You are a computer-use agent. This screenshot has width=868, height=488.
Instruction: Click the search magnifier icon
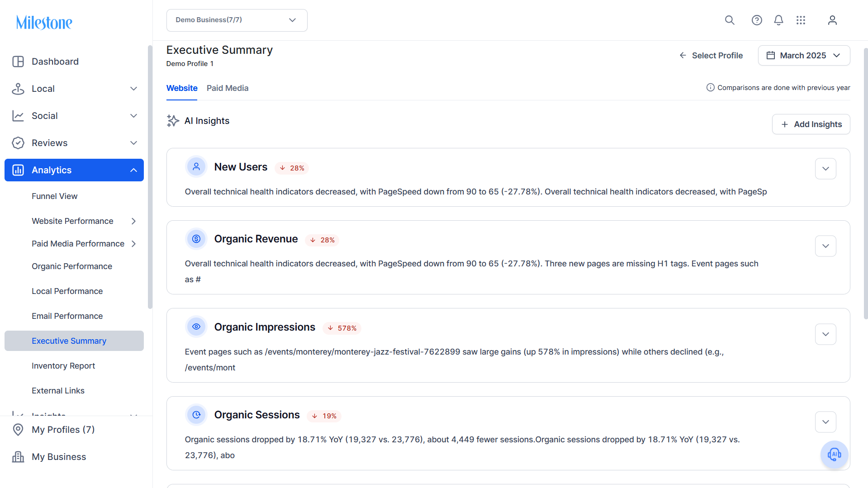pos(730,20)
